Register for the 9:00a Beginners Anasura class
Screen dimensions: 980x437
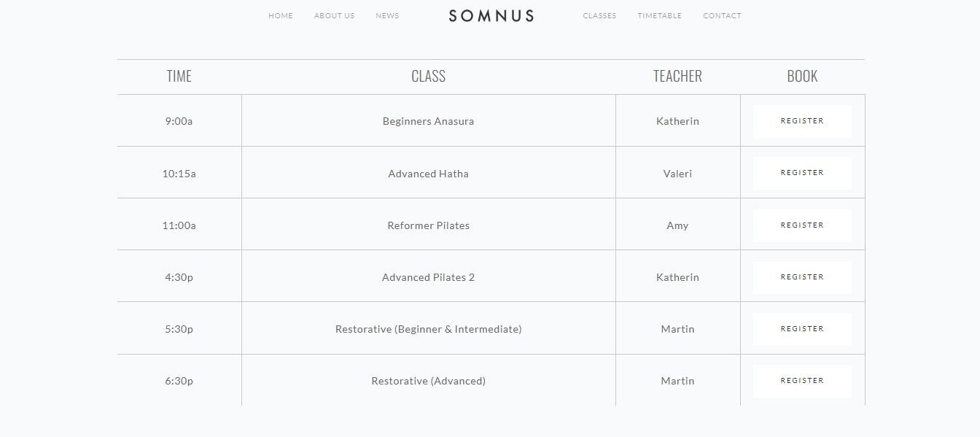pyautogui.click(x=802, y=121)
